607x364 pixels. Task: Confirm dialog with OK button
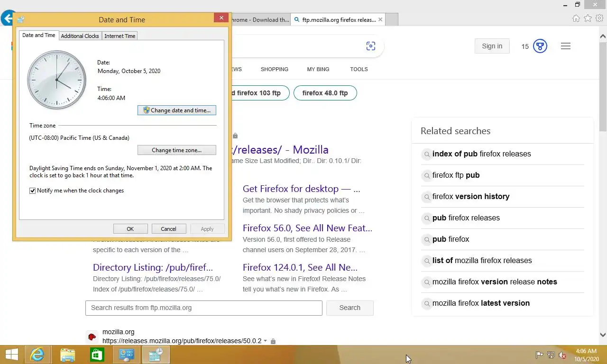(x=130, y=228)
